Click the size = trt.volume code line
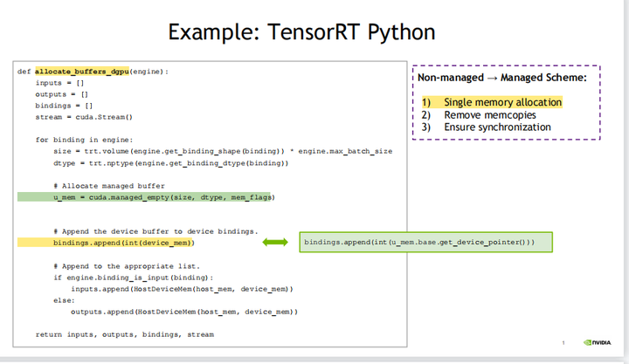 coord(223,151)
